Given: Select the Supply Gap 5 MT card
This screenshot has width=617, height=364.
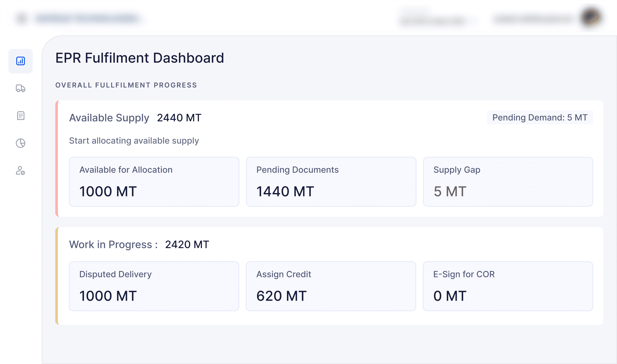Looking at the screenshot, I should tap(508, 182).
